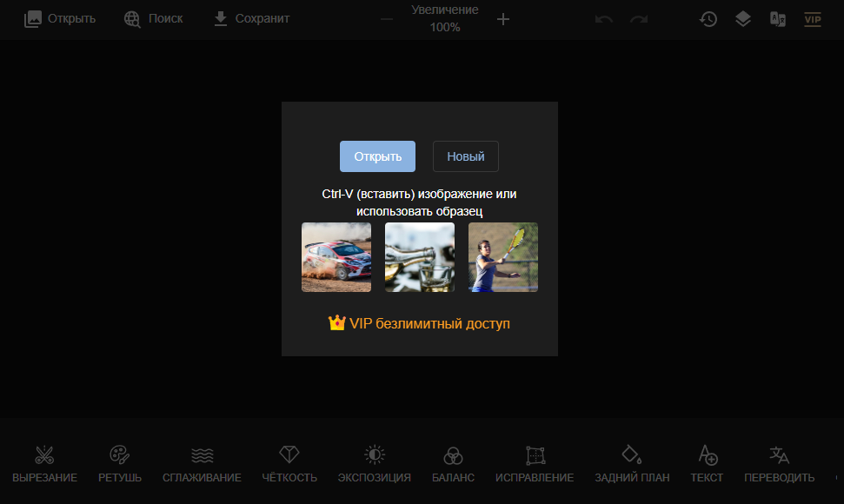Screen dimensions: 844x504
Task: Select the Вырезание (crop) tool
Action: (x=44, y=461)
